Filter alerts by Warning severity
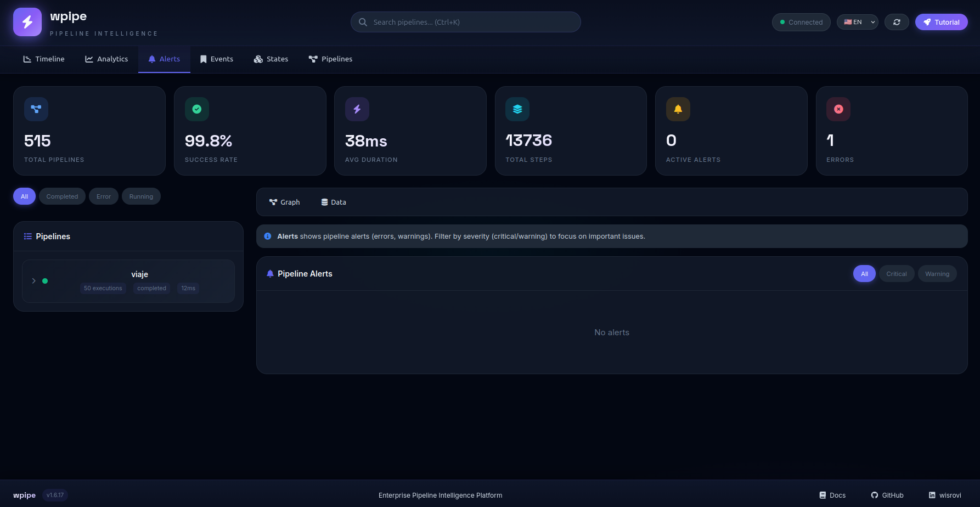The image size is (980, 507). tap(937, 274)
